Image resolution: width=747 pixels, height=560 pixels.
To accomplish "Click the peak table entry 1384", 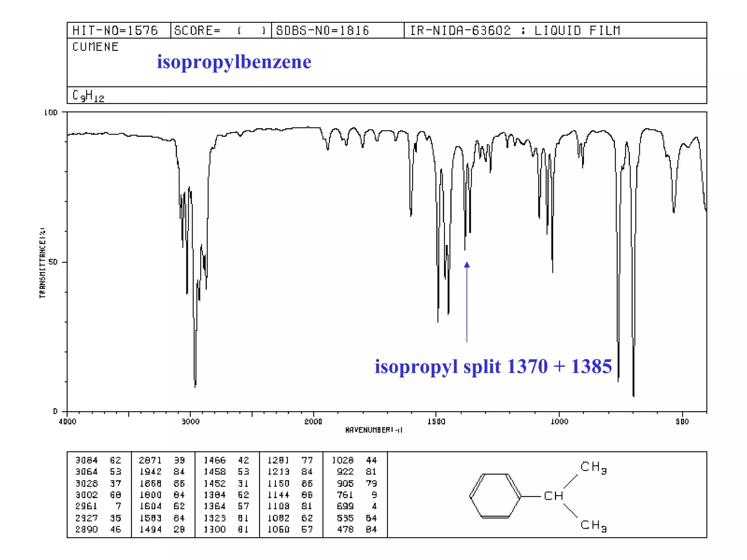I will 214,495.
